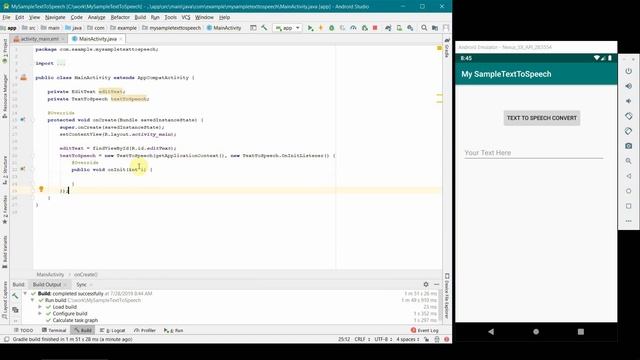640x360 pixels.
Task: Toggle the Device File Explorer side panel
Action: pyautogui.click(x=447, y=296)
